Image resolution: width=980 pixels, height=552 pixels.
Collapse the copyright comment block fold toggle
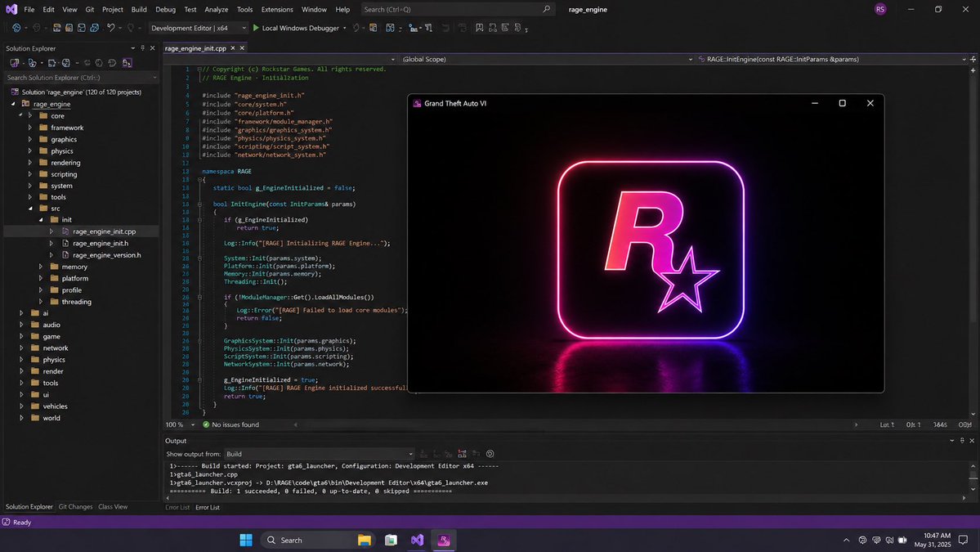click(199, 70)
